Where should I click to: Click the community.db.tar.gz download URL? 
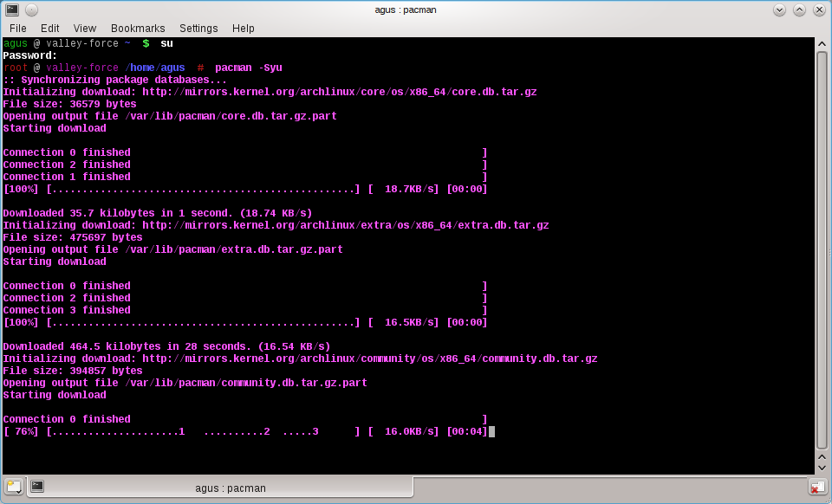point(370,359)
